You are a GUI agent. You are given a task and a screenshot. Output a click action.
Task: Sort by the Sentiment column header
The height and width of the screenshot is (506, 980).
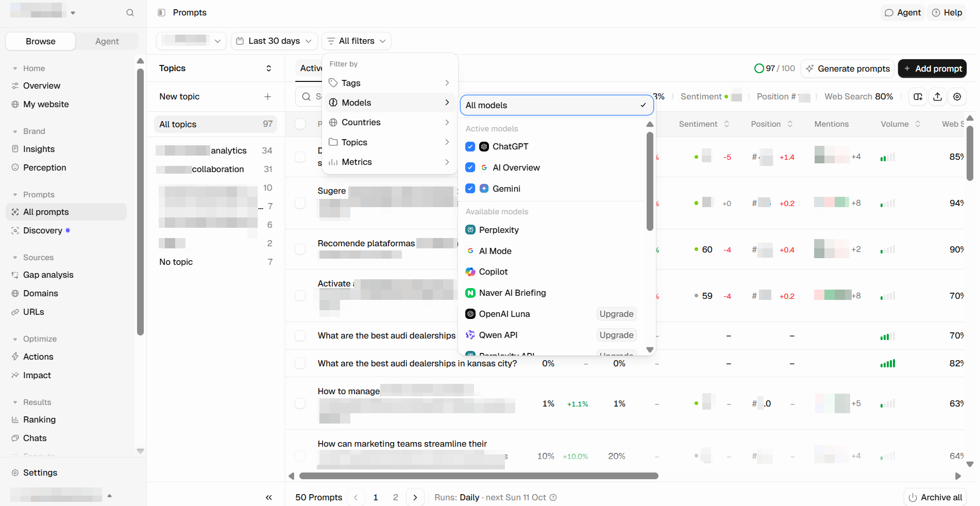[x=703, y=124]
